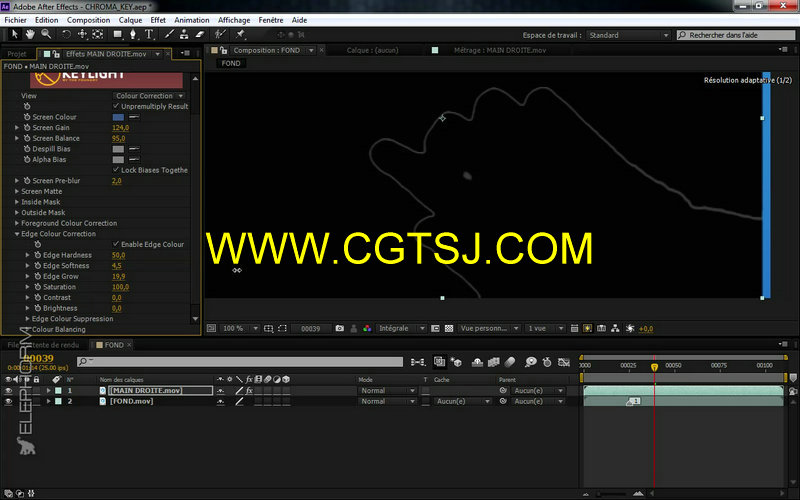The height and width of the screenshot is (500, 800).
Task: Select the Brush tool
Action: [169, 34]
